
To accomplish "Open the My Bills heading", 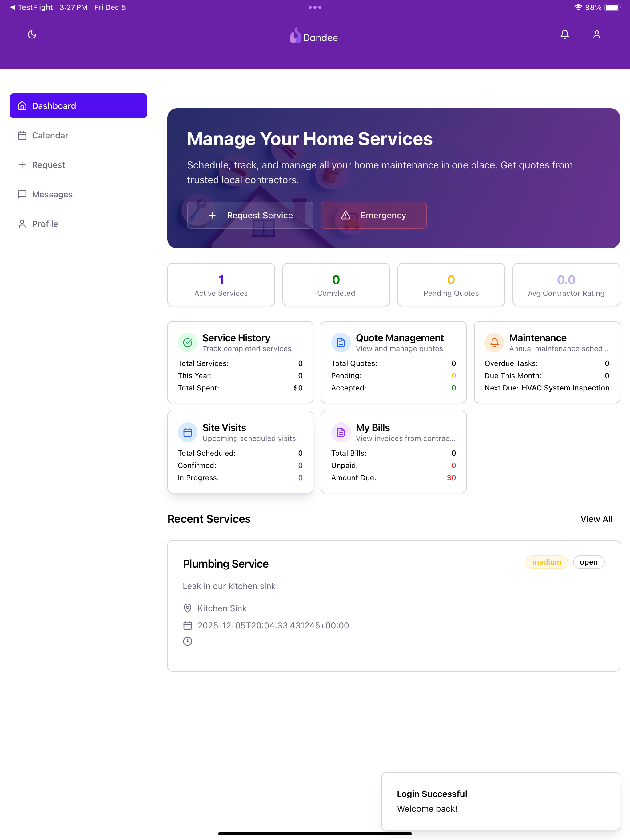I will 373,428.
